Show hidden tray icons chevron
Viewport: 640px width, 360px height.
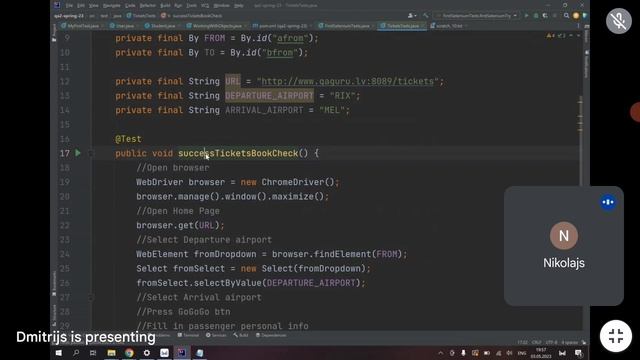(440, 353)
